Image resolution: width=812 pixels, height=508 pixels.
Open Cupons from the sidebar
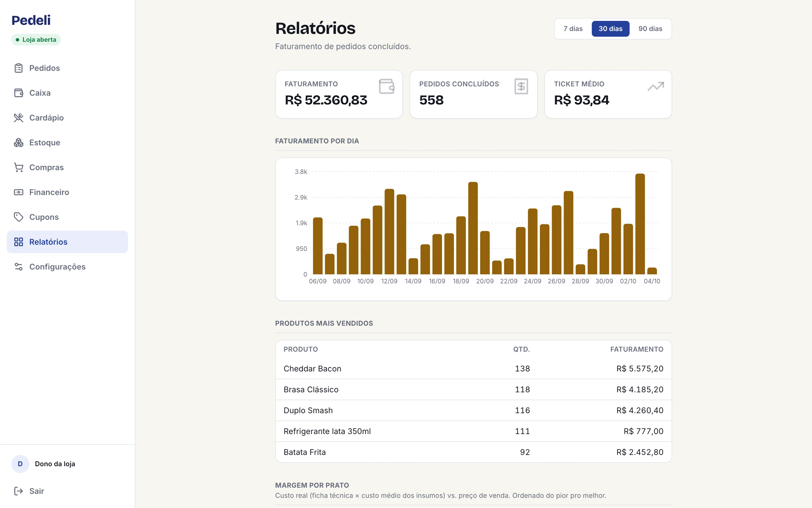tap(67, 217)
